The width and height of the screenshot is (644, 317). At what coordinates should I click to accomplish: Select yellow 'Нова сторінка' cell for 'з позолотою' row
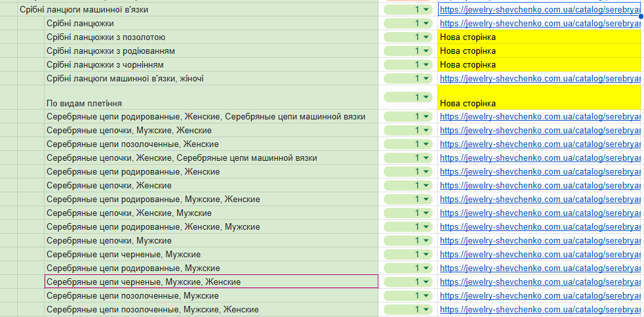pyautogui.click(x=539, y=37)
